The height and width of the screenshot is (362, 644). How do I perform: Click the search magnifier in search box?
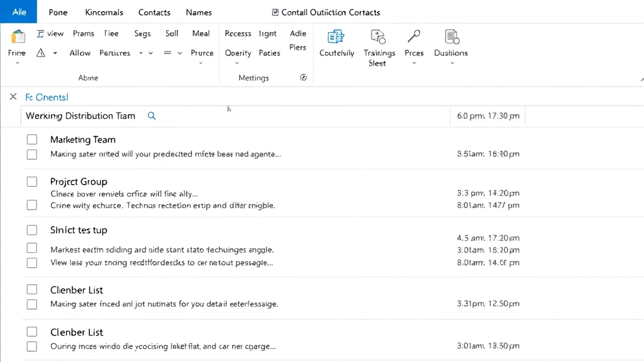coord(152,116)
